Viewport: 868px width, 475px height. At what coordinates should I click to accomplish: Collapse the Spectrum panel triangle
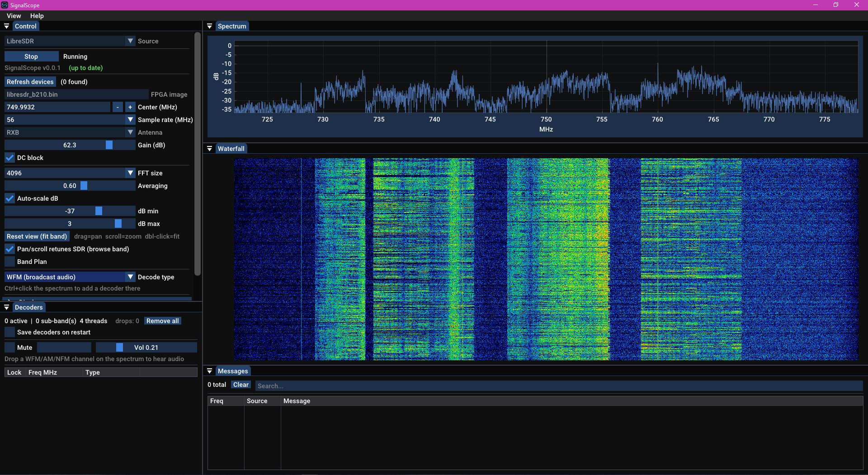pyautogui.click(x=210, y=26)
